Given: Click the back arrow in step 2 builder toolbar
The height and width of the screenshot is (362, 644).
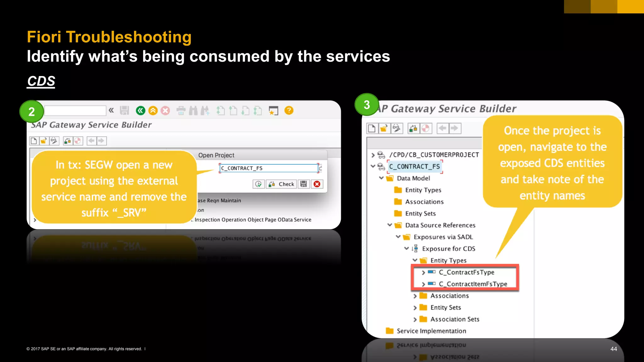Looking at the screenshot, I should point(92,141).
